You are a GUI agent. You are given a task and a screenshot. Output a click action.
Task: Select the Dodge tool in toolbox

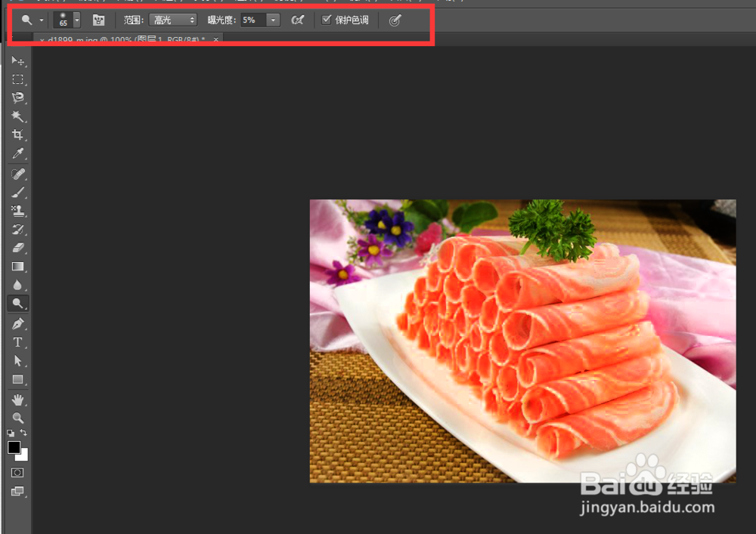[18, 304]
